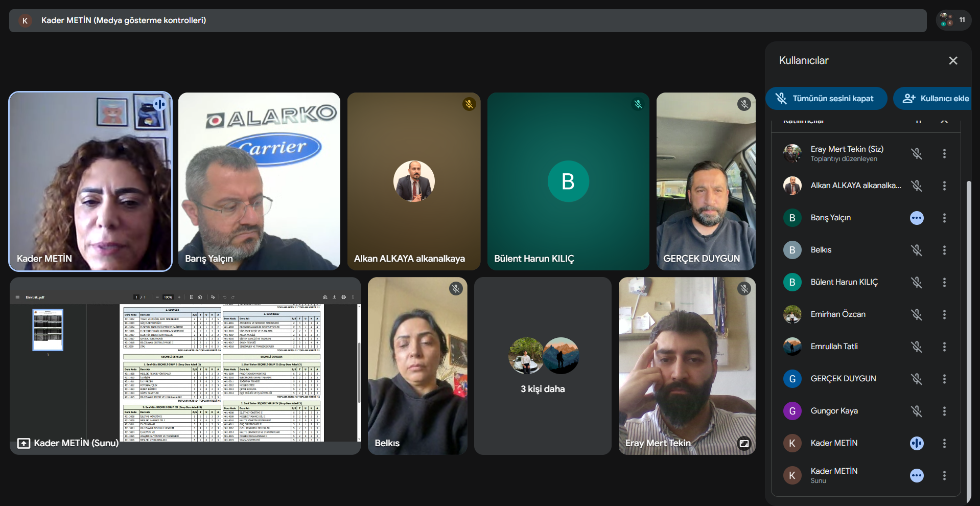Click Kader METİN's speaking indicator in list
Viewport: 980px width, 506px height.
click(917, 443)
